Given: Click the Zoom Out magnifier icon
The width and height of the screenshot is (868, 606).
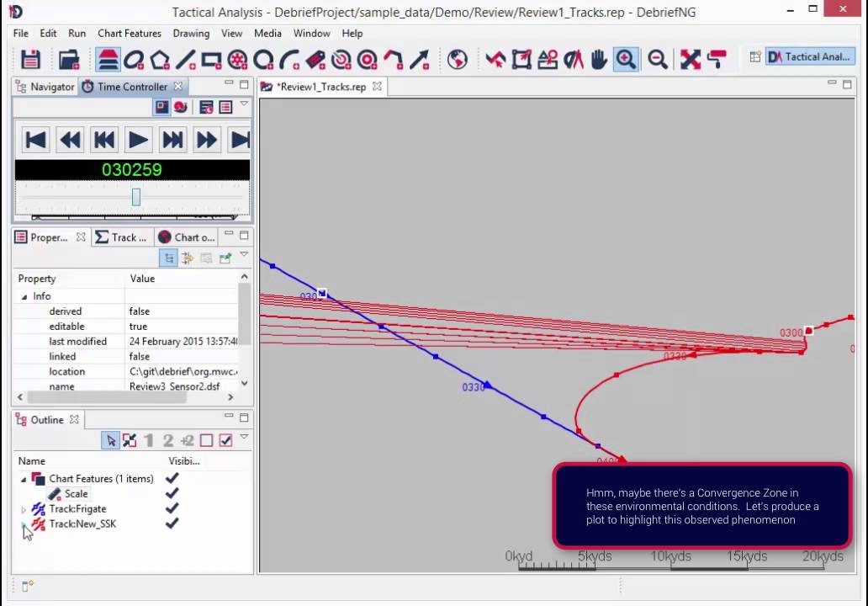Looking at the screenshot, I should [657, 59].
